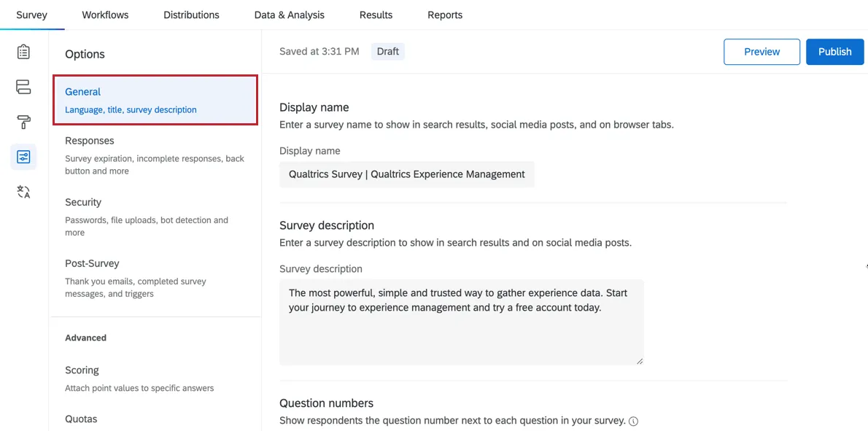
Task: Click the highlighted Survey options icon
Action: coord(23,157)
